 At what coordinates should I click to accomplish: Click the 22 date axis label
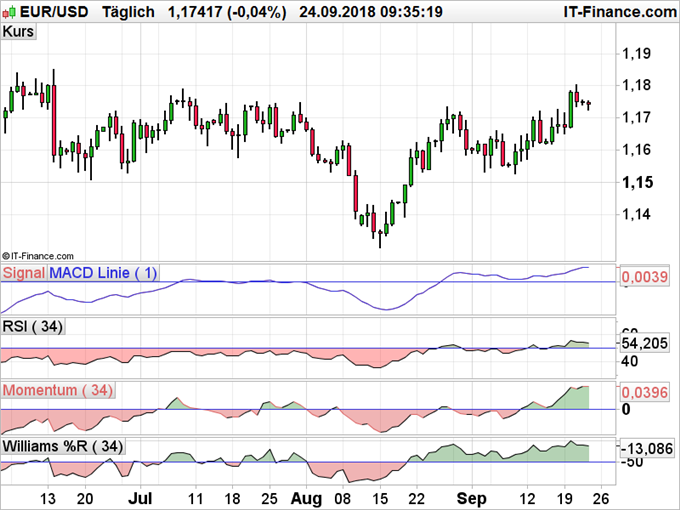[x=417, y=499]
